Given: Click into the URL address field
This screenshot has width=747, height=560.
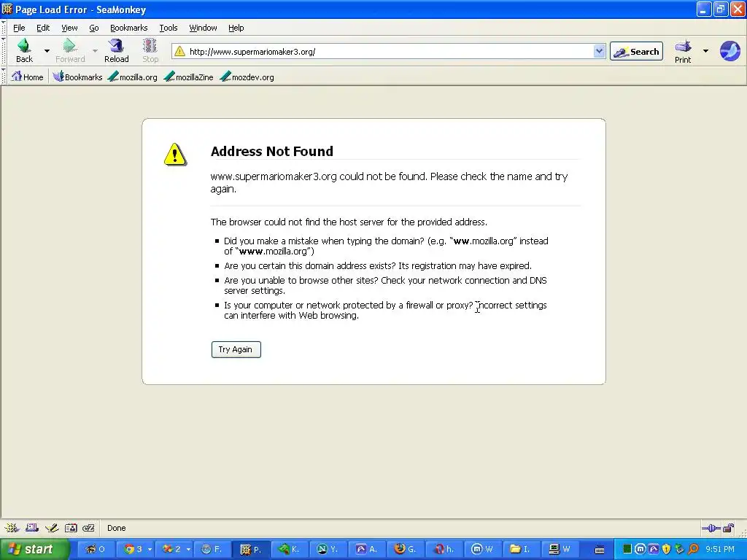Looking at the screenshot, I should pyautogui.click(x=390, y=52).
